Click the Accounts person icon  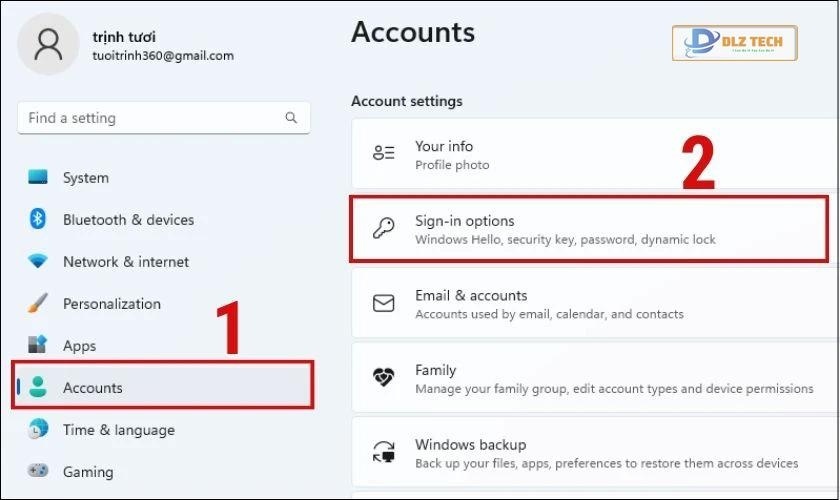[x=38, y=387]
